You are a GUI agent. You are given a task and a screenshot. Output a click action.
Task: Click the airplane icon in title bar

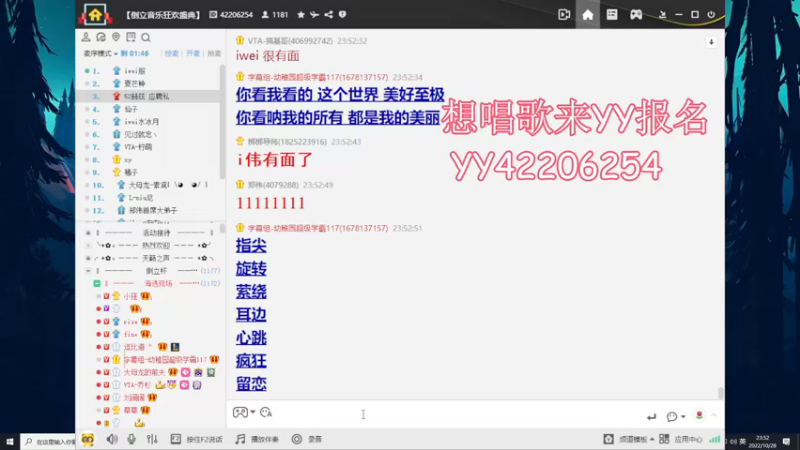(x=315, y=15)
